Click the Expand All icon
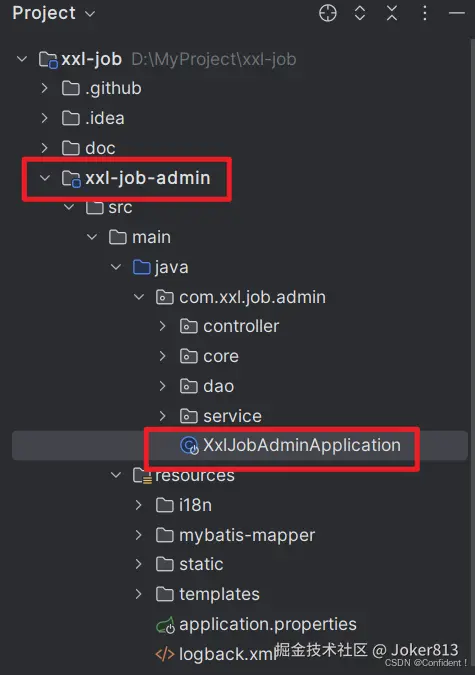This screenshot has height=675, width=475. pos(360,13)
